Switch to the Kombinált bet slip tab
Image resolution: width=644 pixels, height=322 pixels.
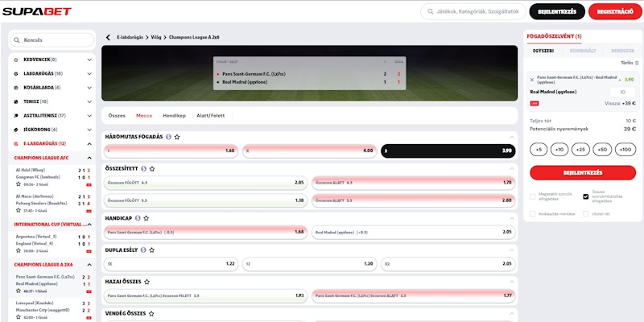(x=582, y=51)
